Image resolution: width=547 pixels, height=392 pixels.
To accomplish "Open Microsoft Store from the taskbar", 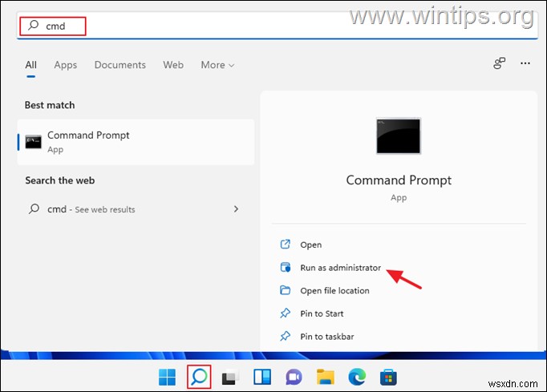I will pos(388,377).
